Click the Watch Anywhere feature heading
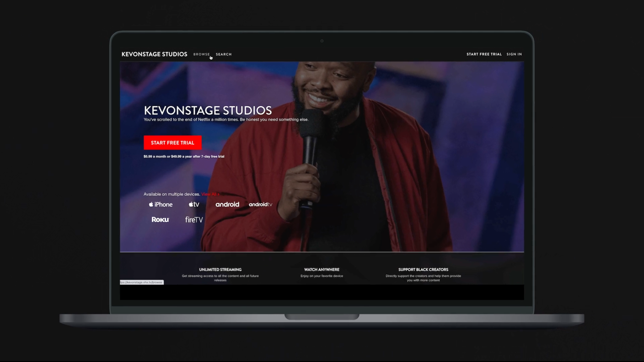This screenshot has height=362, width=644. point(322,269)
